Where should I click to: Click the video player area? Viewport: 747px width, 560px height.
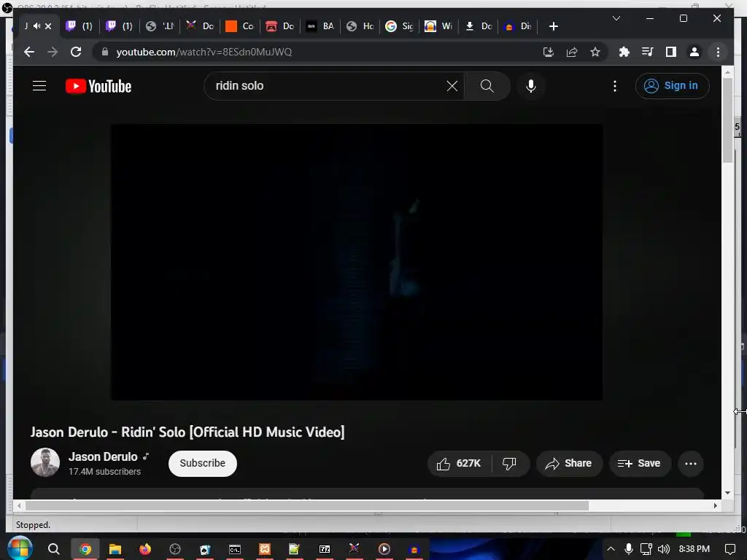(357, 262)
